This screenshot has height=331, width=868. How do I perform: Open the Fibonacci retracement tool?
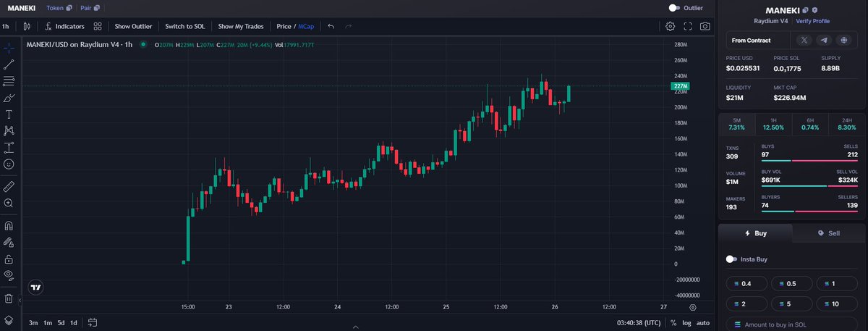click(x=9, y=80)
